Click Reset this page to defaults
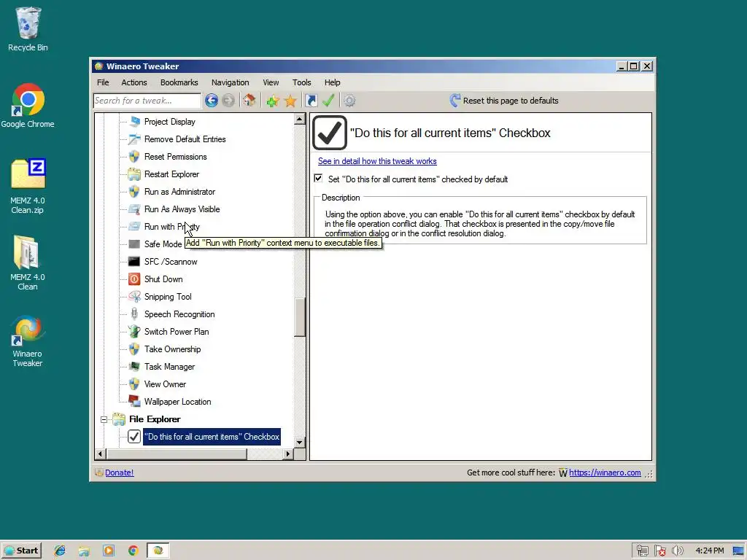747x560 pixels. click(x=504, y=101)
